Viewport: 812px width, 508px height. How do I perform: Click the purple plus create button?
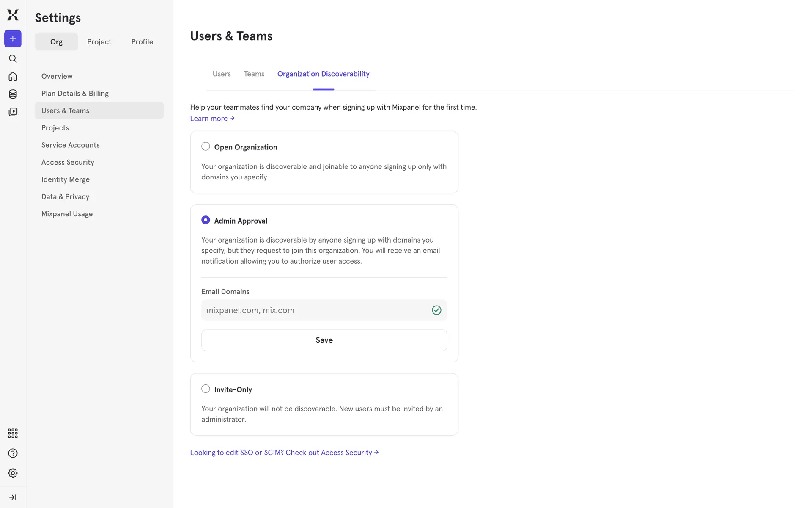[13, 39]
